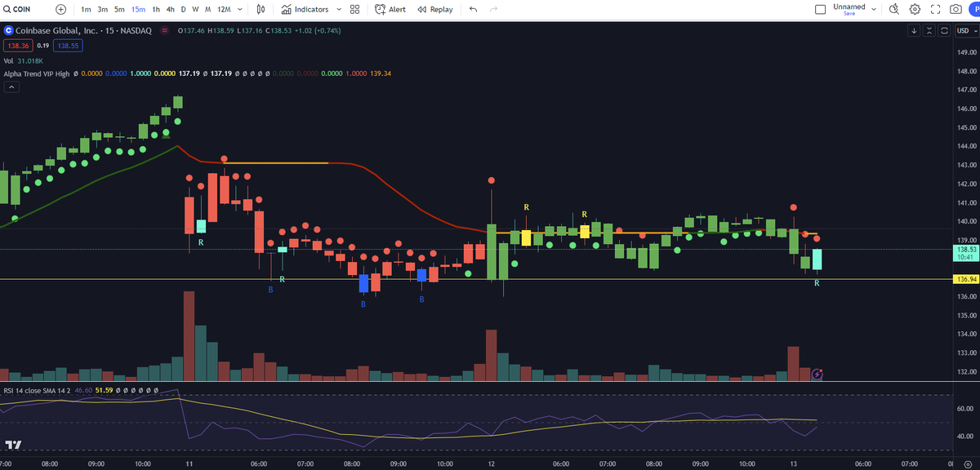The image size is (980, 470).
Task: Click the 40.00 RSI axis label
Action: click(x=966, y=437)
